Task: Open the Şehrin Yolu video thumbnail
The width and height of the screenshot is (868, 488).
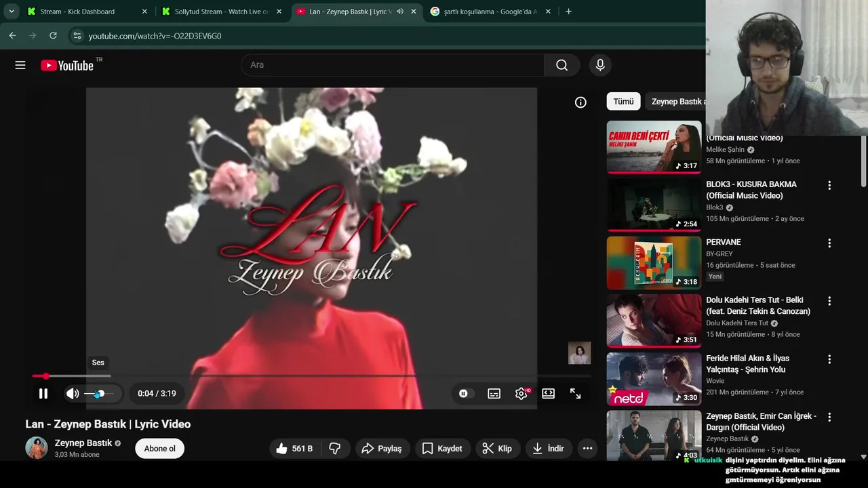Action: [x=654, y=379]
